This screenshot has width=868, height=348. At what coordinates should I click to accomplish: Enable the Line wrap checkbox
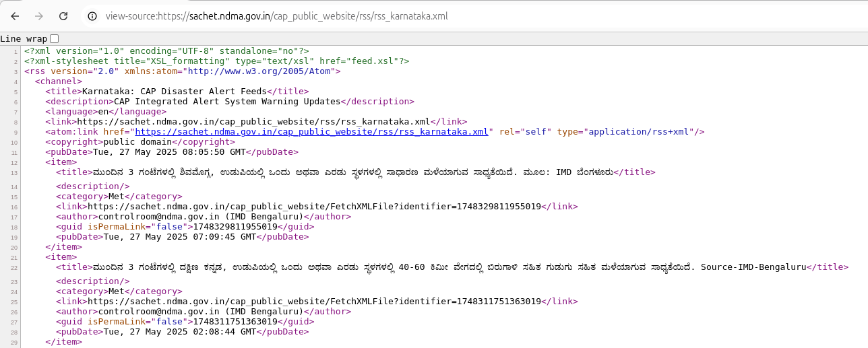(x=55, y=38)
